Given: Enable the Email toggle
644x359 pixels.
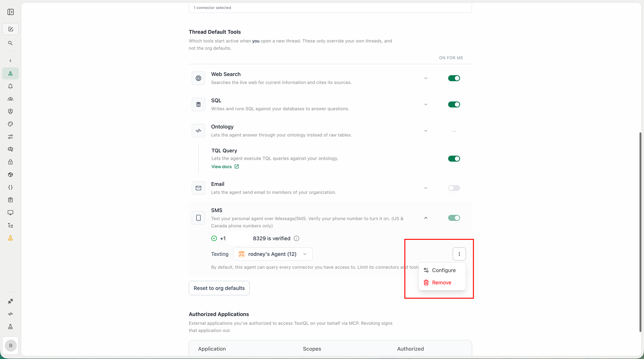Looking at the screenshot, I should (x=454, y=188).
